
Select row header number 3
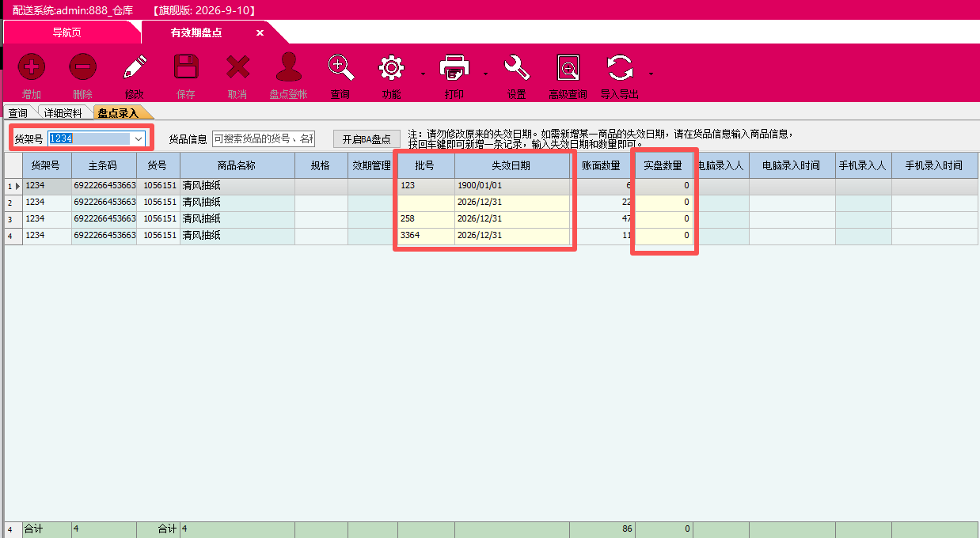13,219
